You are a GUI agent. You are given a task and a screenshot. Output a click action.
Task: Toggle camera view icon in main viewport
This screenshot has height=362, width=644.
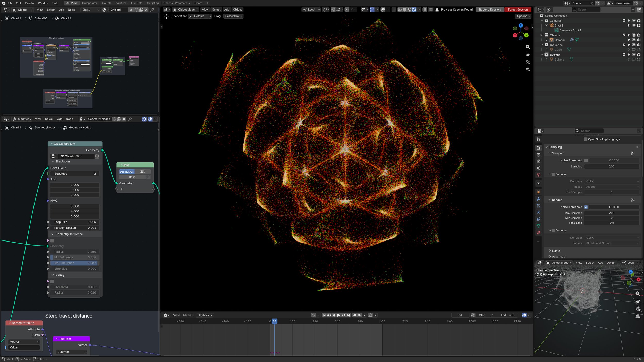click(x=528, y=62)
